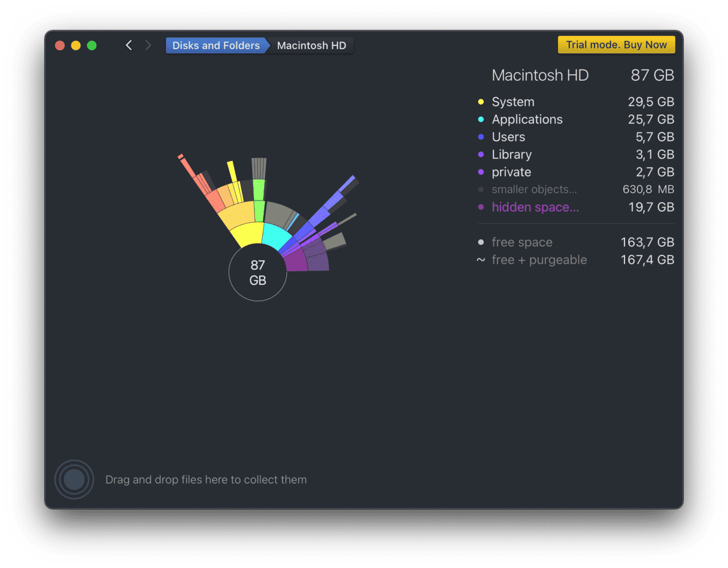Open the System folder in list
Screen dimensions: 728x568
[513, 102]
